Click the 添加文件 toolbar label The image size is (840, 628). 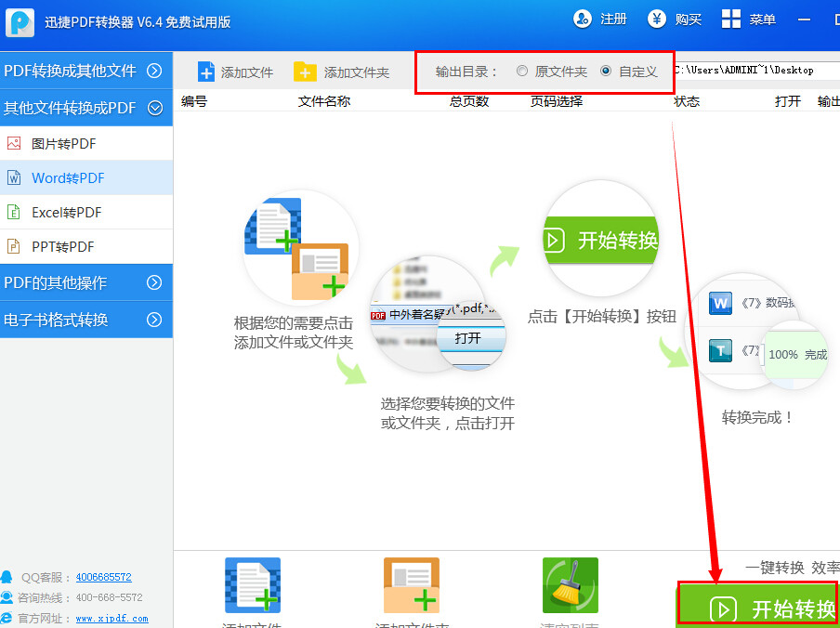pos(247,72)
